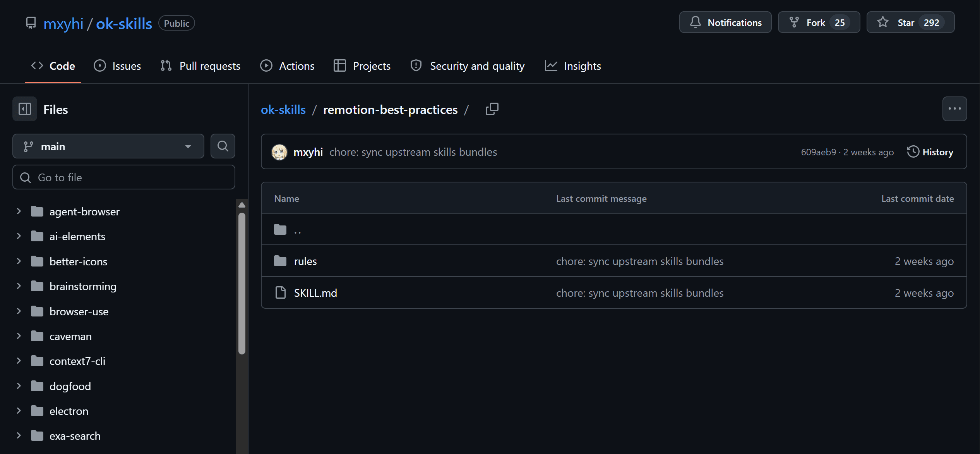Click the Star icon for this repository

(x=883, y=22)
